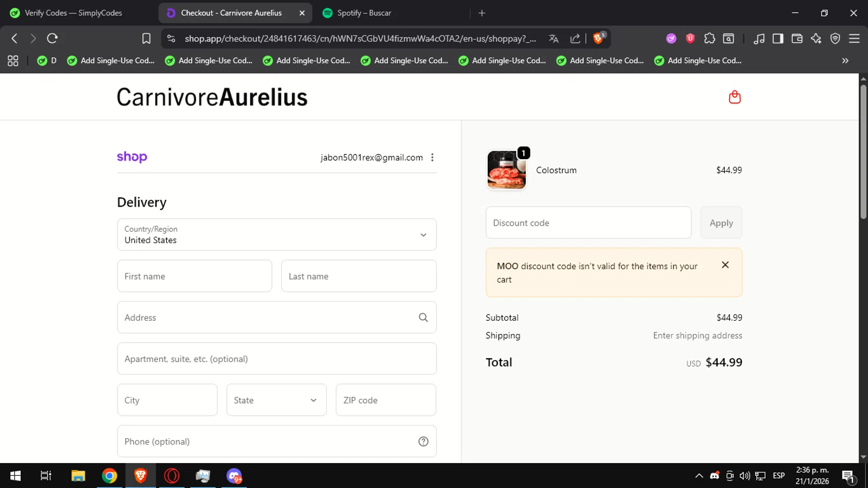Show more bookmarks chevron
868x488 pixels.
point(845,60)
